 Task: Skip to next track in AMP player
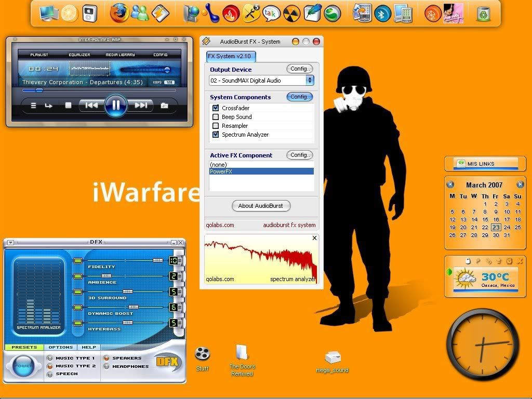coord(141,105)
